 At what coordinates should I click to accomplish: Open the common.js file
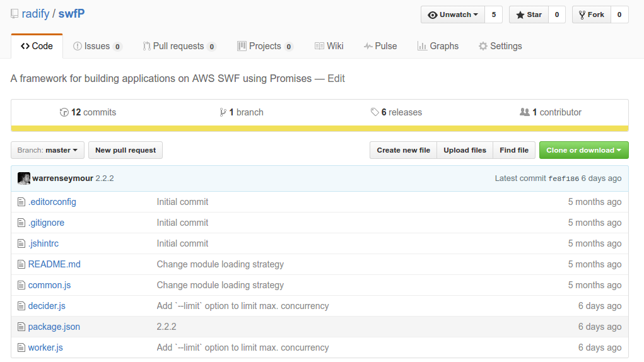pyautogui.click(x=49, y=285)
